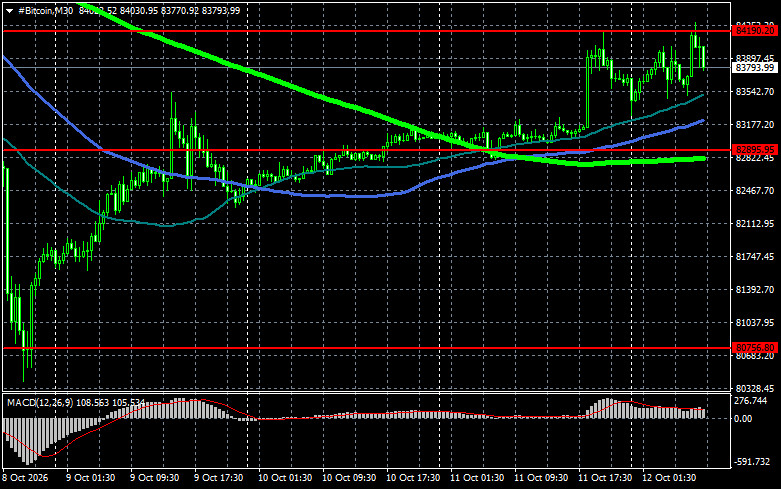This screenshot has height=489, width=781.
Task: Click the 10 Oct 01:30 time label
Action: point(285,478)
